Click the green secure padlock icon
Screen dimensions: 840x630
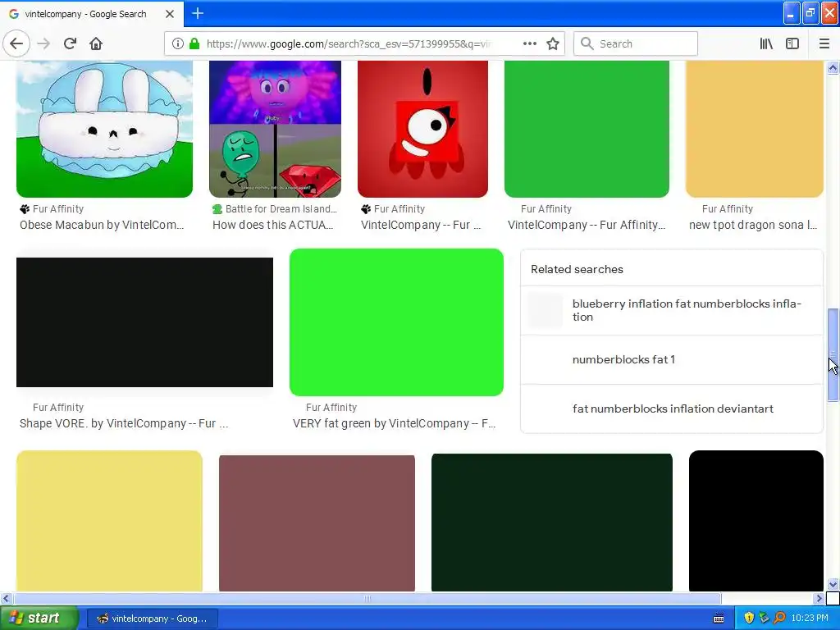[x=194, y=44]
